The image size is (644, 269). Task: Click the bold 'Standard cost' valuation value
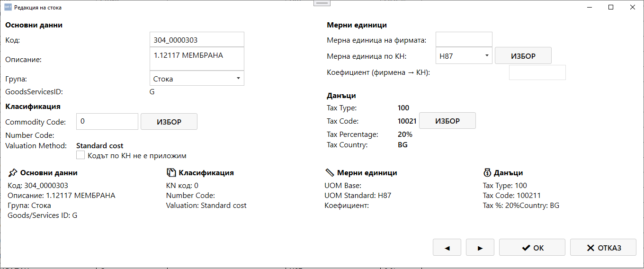point(100,146)
